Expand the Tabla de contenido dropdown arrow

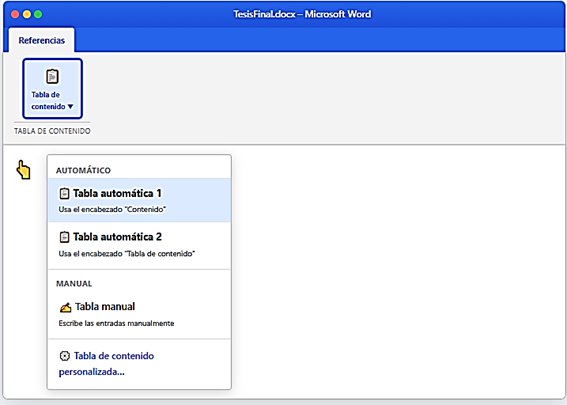click(71, 106)
